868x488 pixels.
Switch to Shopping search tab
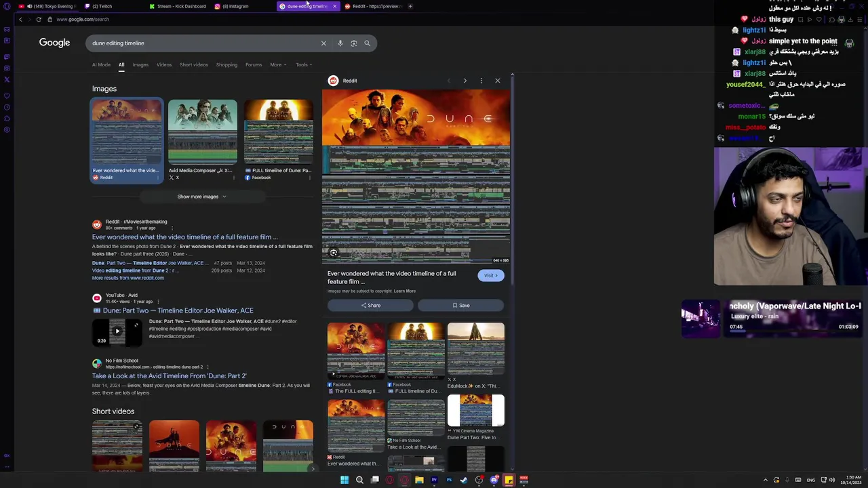226,65
